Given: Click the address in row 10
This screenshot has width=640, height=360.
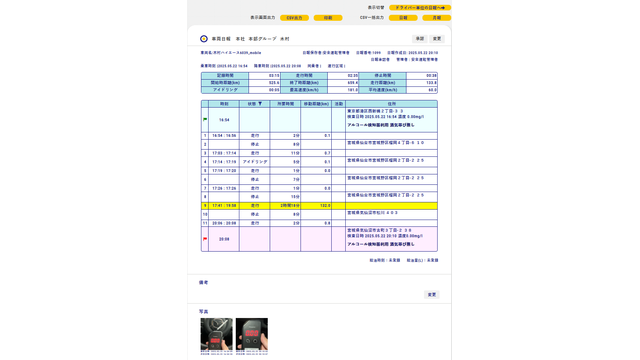Looking at the screenshot, I should 372,213.
